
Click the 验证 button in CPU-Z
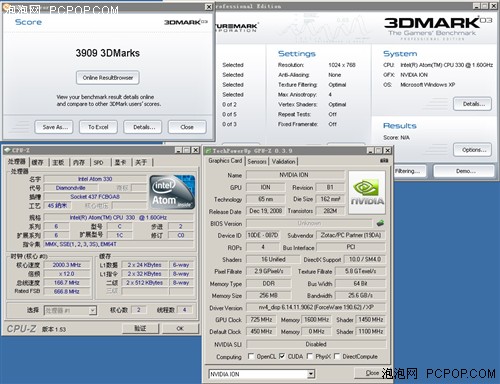(140, 328)
